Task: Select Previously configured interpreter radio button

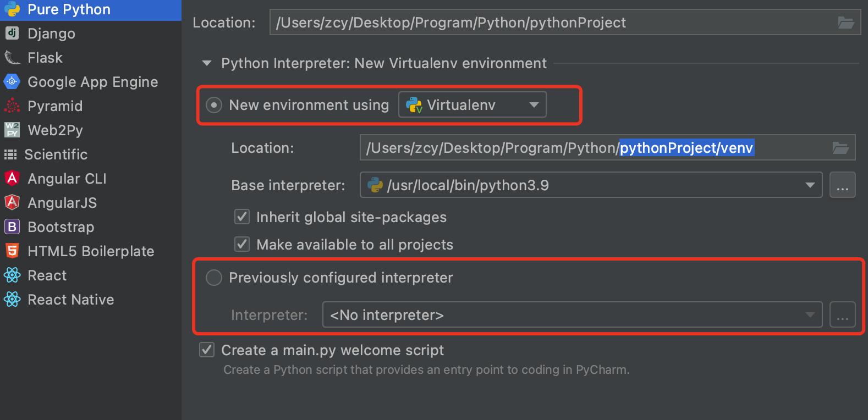Action: [214, 278]
